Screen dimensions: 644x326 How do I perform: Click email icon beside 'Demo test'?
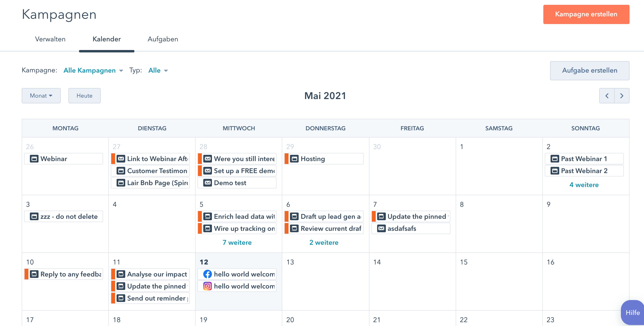pyautogui.click(x=208, y=183)
